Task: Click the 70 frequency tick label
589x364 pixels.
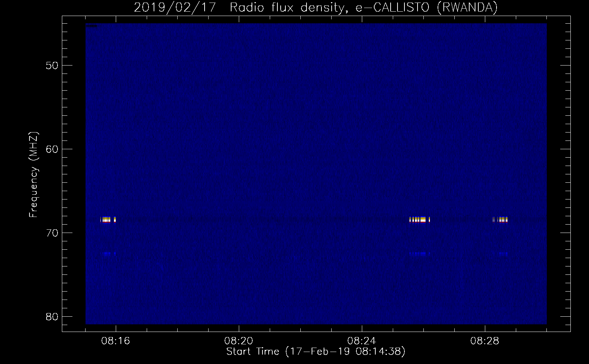Action: tap(52, 233)
